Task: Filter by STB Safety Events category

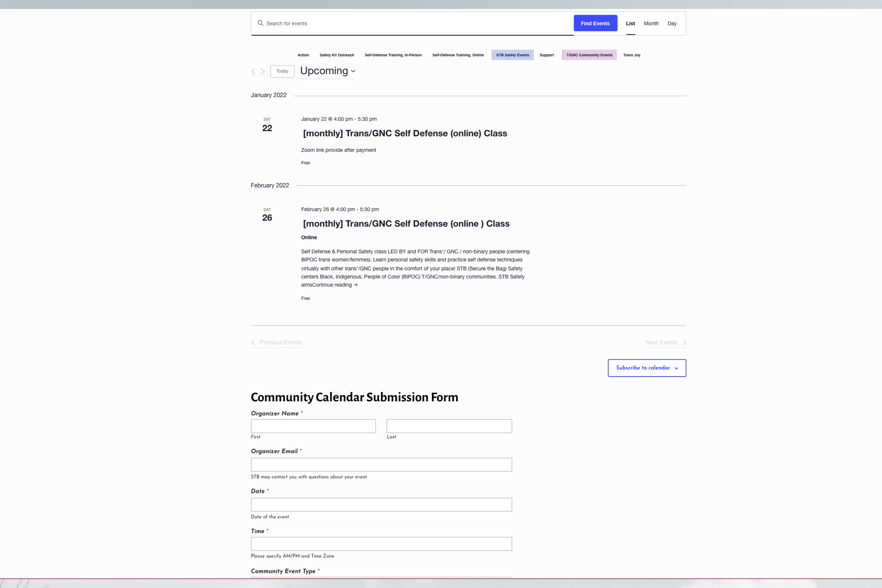Action: click(x=512, y=55)
